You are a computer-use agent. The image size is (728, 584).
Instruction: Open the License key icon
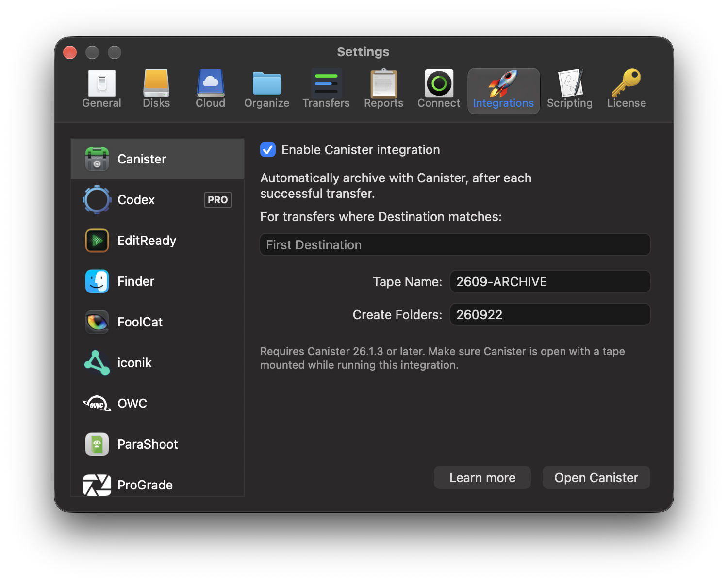click(x=627, y=83)
